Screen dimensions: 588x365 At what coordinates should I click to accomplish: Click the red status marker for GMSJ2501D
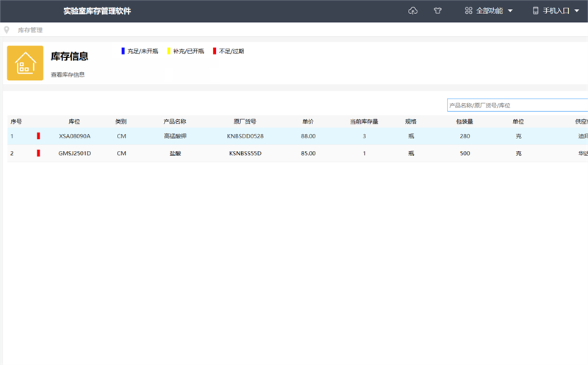pyautogui.click(x=38, y=153)
